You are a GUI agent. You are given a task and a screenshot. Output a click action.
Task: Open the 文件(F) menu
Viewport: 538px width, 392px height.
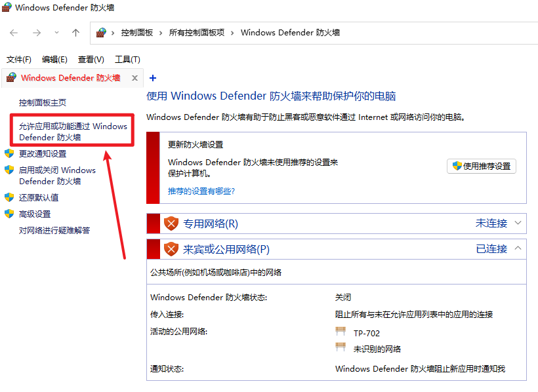point(19,60)
